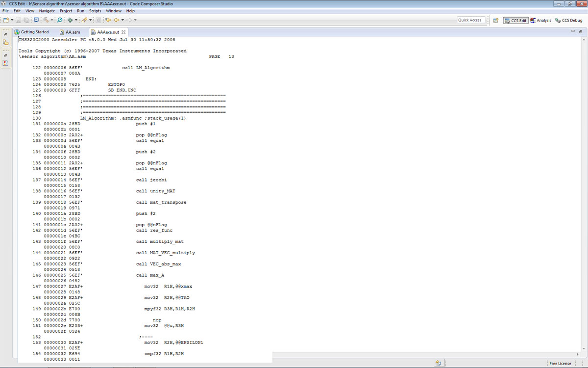The height and width of the screenshot is (368, 588).
Task: Open the Project Explorer sidebar icon
Action: pos(6,43)
